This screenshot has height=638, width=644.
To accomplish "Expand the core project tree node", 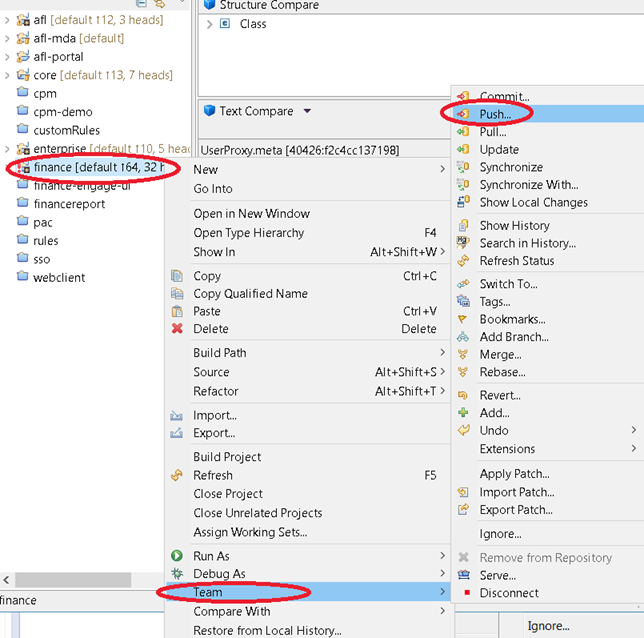I will point(8,75).
